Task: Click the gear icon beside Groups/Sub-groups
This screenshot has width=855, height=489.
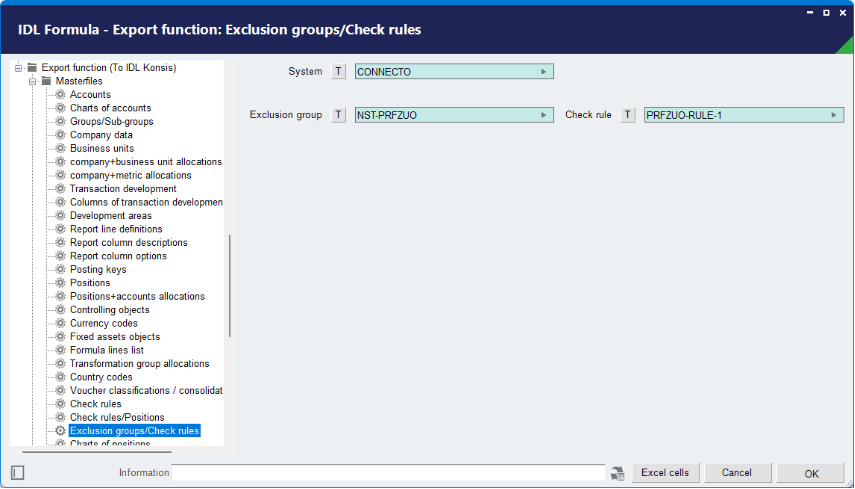Action: click(x=61, y=121)
